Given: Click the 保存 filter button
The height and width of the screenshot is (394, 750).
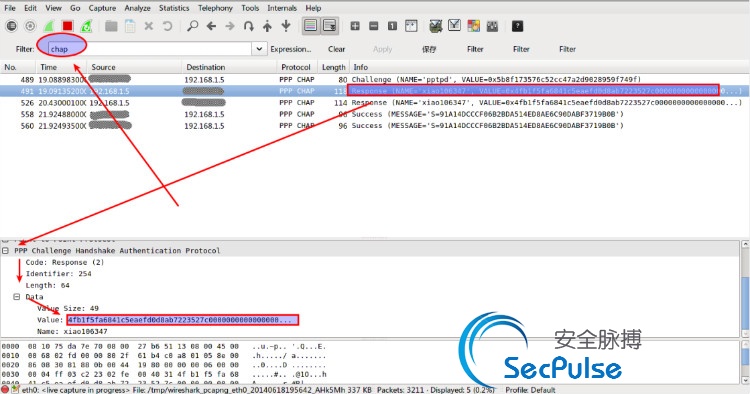Looking at the screenshot, I should tap(429, 49).
